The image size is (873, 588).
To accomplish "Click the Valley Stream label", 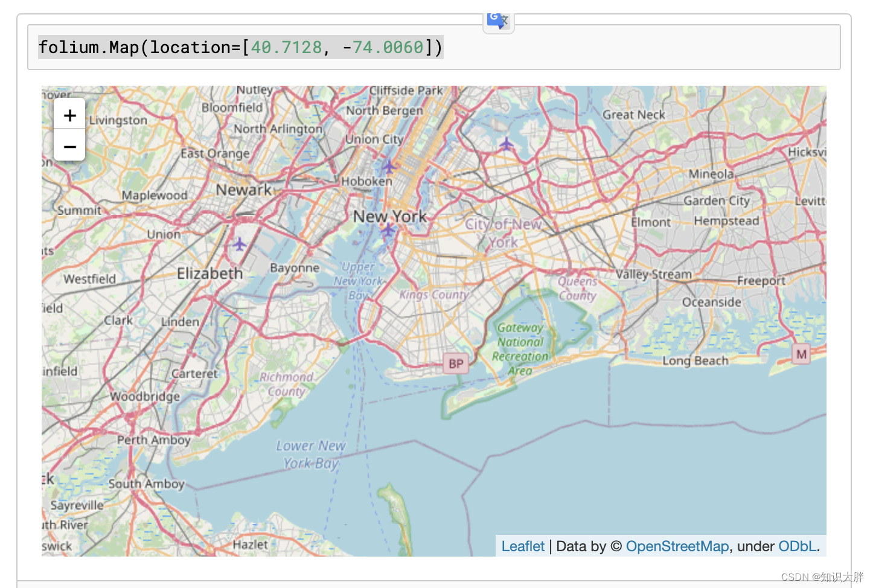I will [x=654, y=274].
